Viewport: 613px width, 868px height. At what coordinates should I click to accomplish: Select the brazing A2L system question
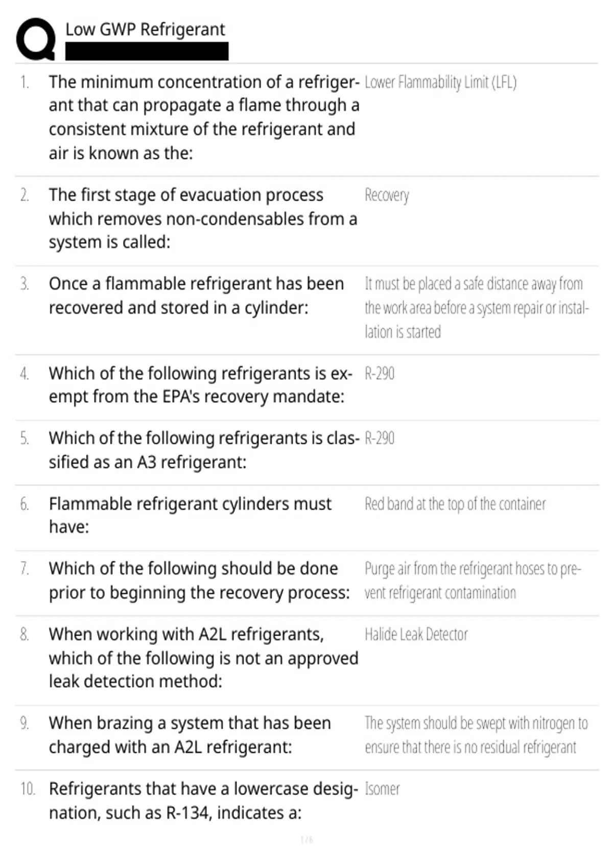point(190,735)
